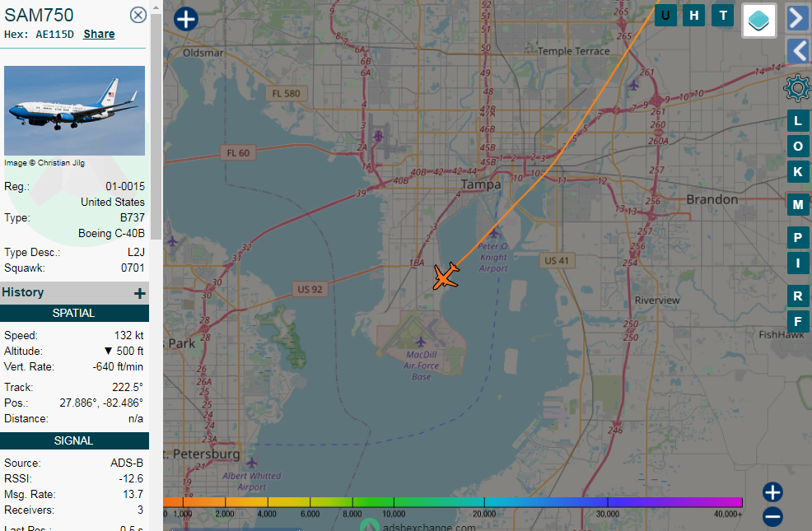812x531 pixels.
Task: Click the US 92 road shield
Action: [310, 289]
